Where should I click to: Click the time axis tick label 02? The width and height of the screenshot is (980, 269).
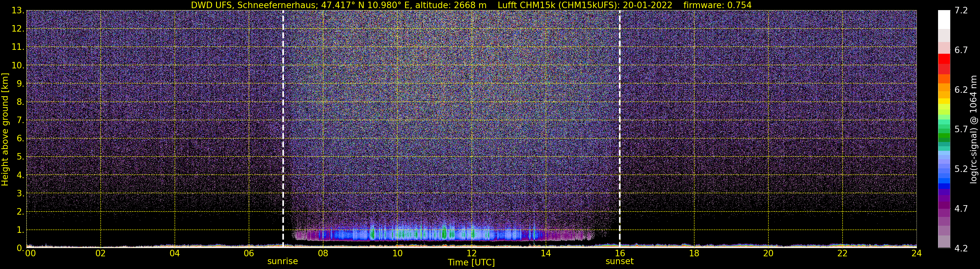101,253
